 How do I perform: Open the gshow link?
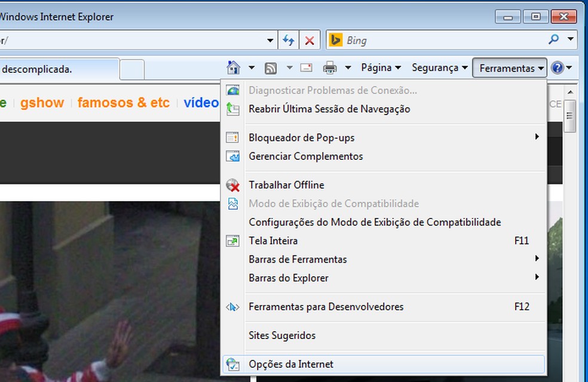tap(42, 103)
